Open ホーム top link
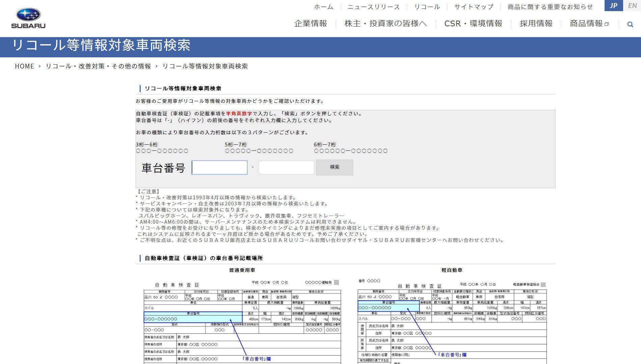 [x=324, y=7]
